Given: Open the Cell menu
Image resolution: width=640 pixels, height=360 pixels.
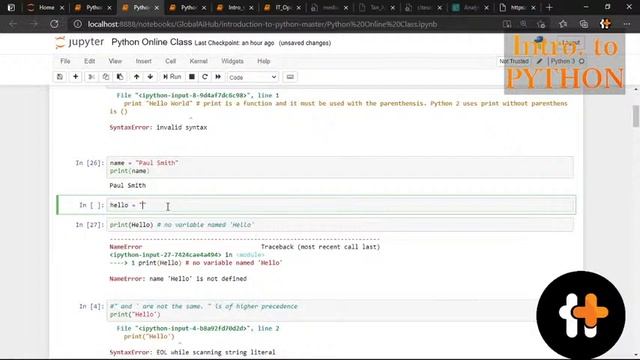Looking at the screenshot, I should point(170,61).
